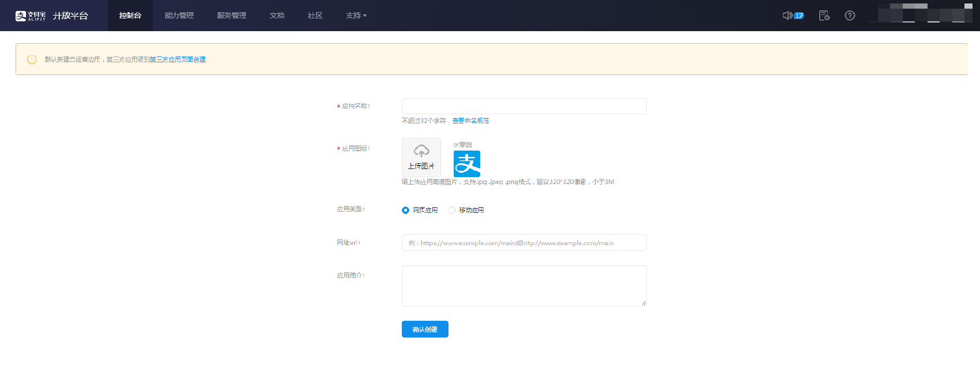Open the 第三方应用页面创建 link
This screenshot has height=375, width=980.
tap(178, 59)
